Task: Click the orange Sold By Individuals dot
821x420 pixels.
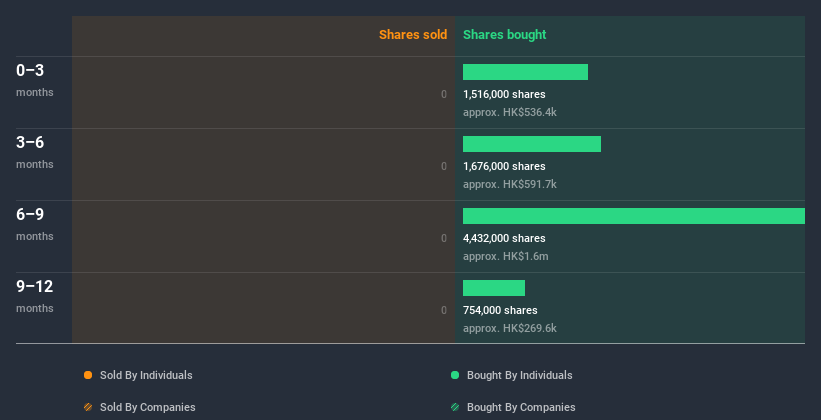Action: pos(88,375)
